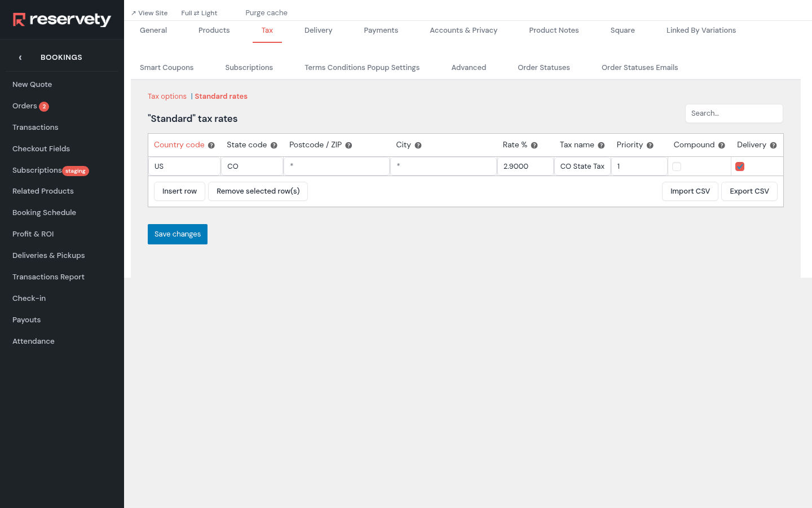Sort by Country code column header
The image size is (812, 508).
(x=179, y=145)
